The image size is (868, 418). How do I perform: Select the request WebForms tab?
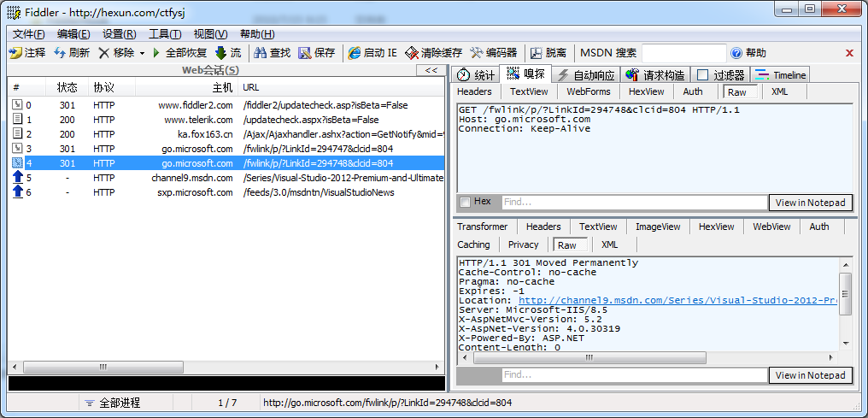(x=589, y=92)
